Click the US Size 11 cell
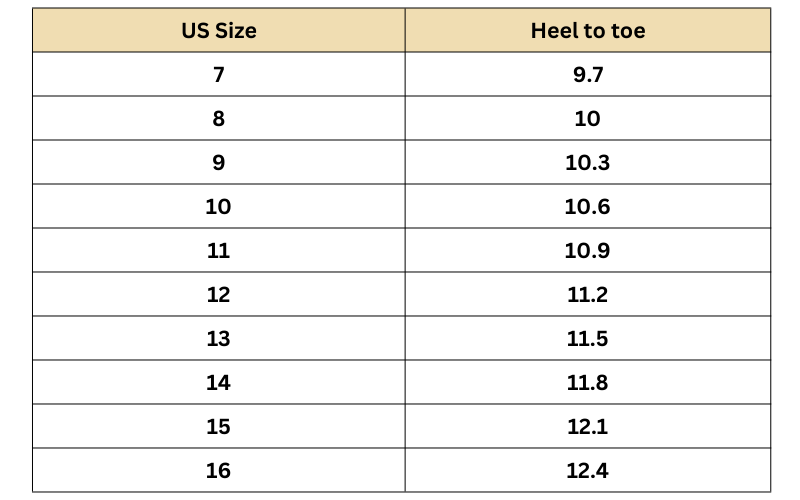800x500 pixels. pyautogui.click(x=218, y=251)
